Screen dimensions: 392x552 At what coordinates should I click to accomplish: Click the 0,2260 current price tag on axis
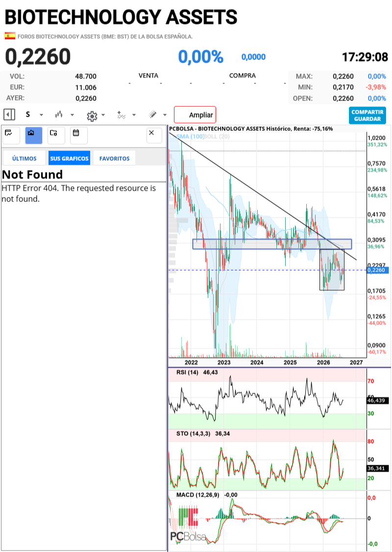(x=378, y=270)
